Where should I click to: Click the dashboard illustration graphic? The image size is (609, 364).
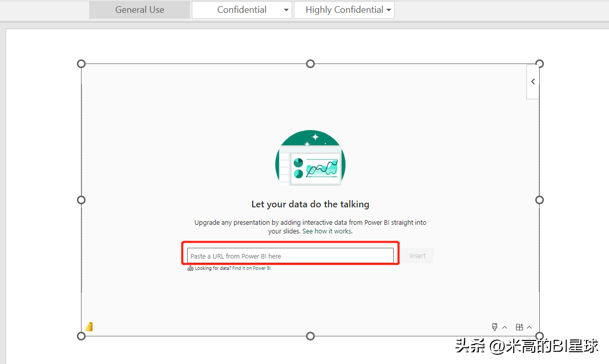pos(310,158)
